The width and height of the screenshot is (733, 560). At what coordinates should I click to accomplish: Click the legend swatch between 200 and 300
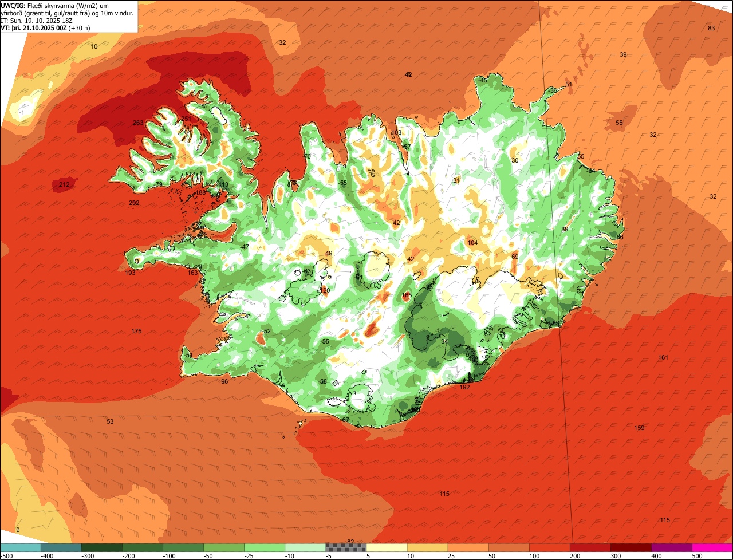point(590,547)
